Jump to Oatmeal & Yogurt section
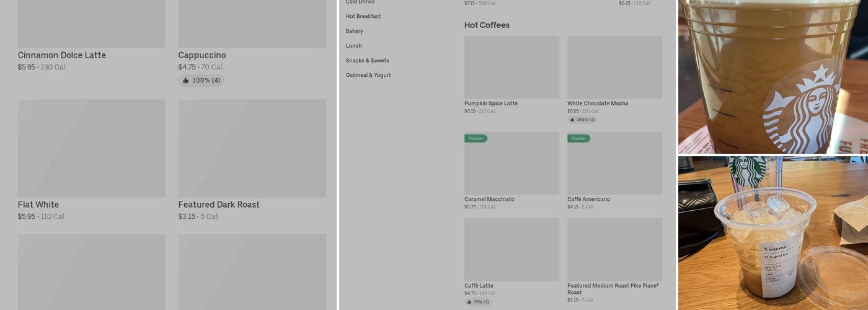This screenshot has height=310, width=868. click(368, 76)
